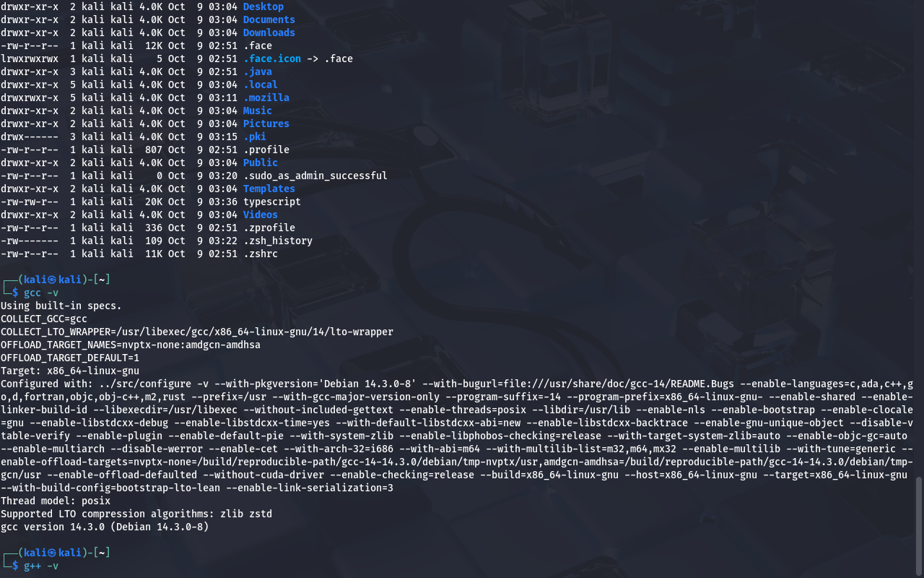Click the Pictures directory name
Image resolution: width=924 pixels, height=578 pixels.
click(266, 124)
